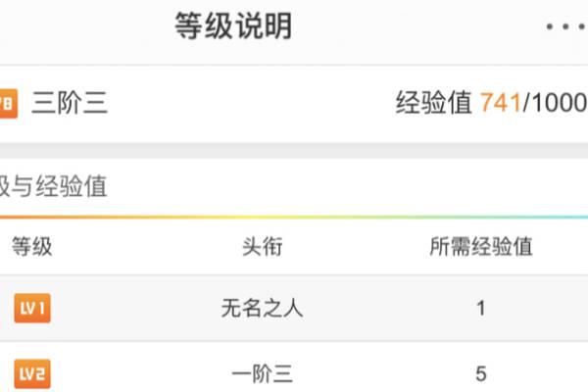Screen dimensions: 588x392
Task: Select the current title 三阶三
Action: [x=70, y=103]
